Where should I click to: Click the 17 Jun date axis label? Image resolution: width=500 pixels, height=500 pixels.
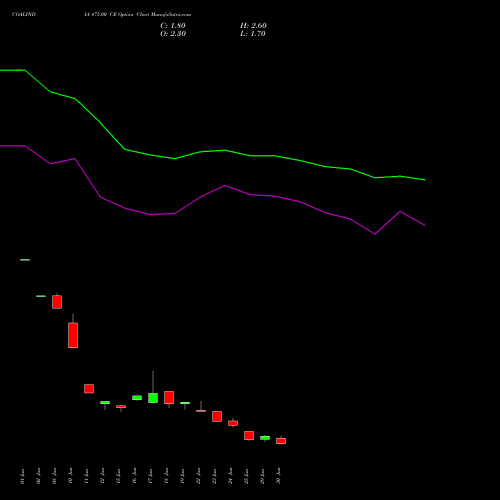pyautogui.click(x=150, y=476)
